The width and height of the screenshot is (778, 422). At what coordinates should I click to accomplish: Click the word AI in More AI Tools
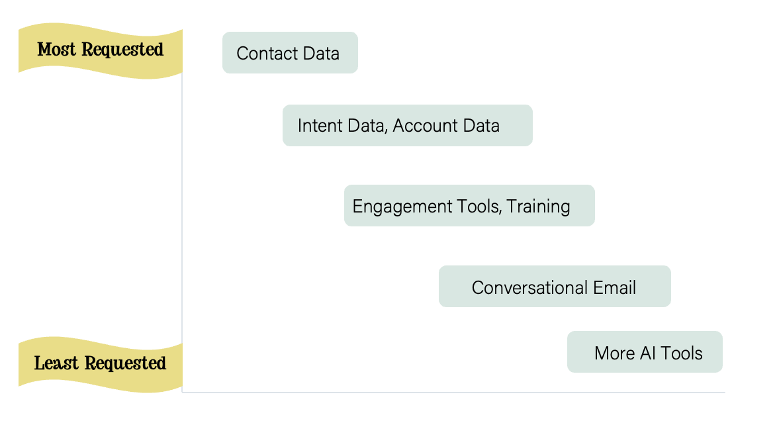(648, 353)
